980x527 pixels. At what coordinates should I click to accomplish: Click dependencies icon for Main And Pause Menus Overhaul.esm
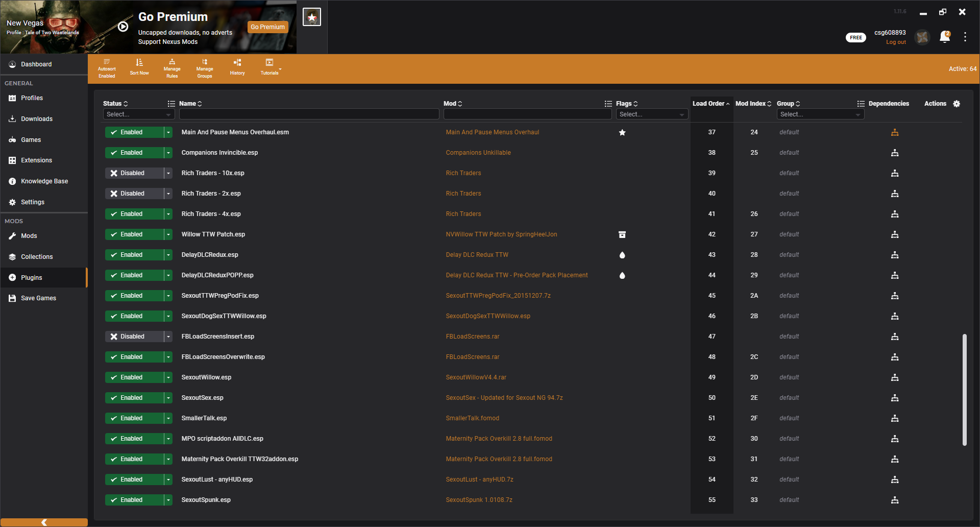pos(895,132)
